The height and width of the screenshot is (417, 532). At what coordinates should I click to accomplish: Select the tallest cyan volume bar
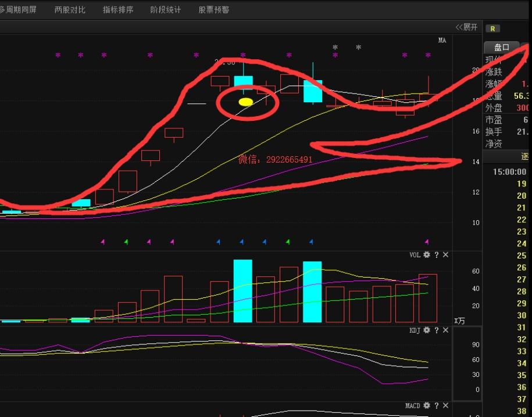pyautogui.click(x=243, y=291)
